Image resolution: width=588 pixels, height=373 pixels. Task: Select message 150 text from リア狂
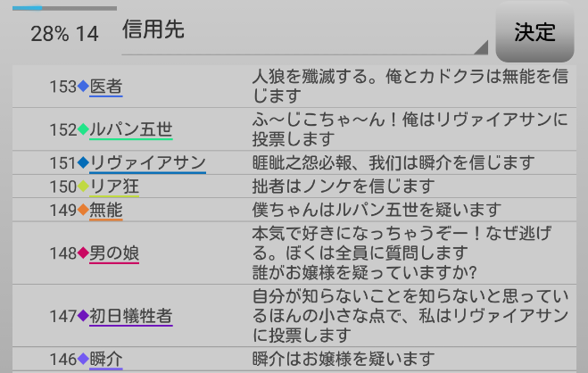[x=344, y=186]
